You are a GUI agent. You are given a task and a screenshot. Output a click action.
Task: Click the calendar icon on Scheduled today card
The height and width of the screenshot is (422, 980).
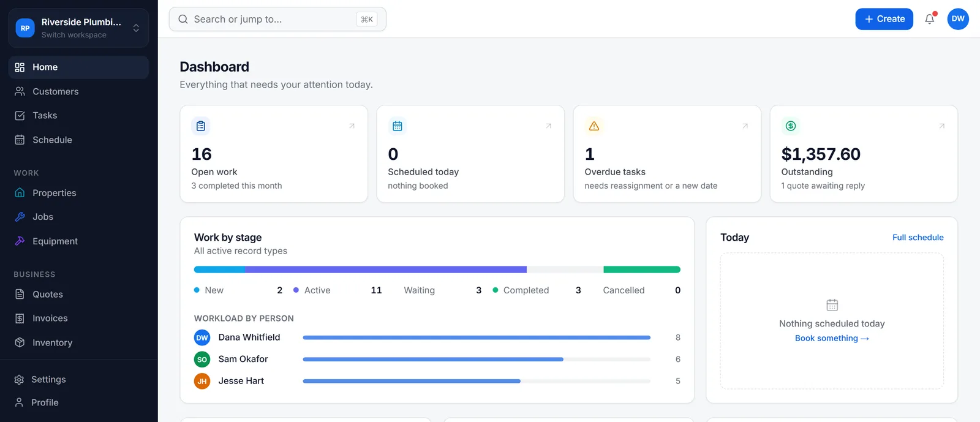398,126
